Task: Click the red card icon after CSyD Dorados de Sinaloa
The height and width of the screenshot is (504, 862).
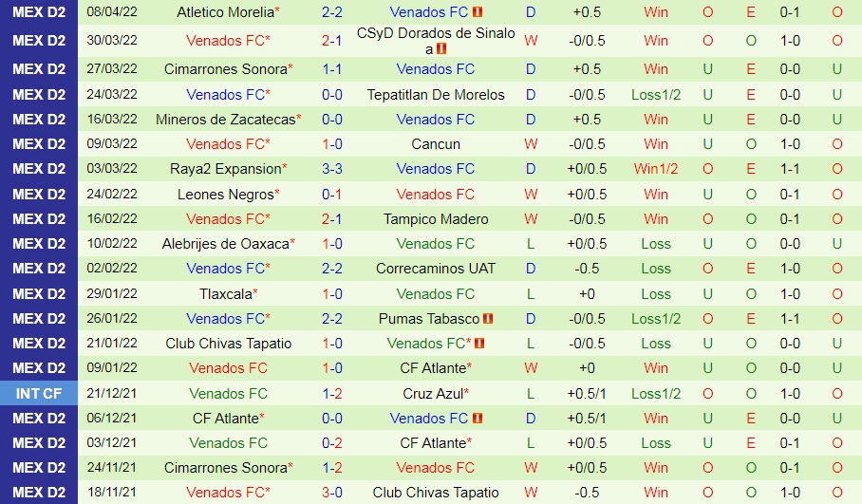Action: tap(441, 49)
